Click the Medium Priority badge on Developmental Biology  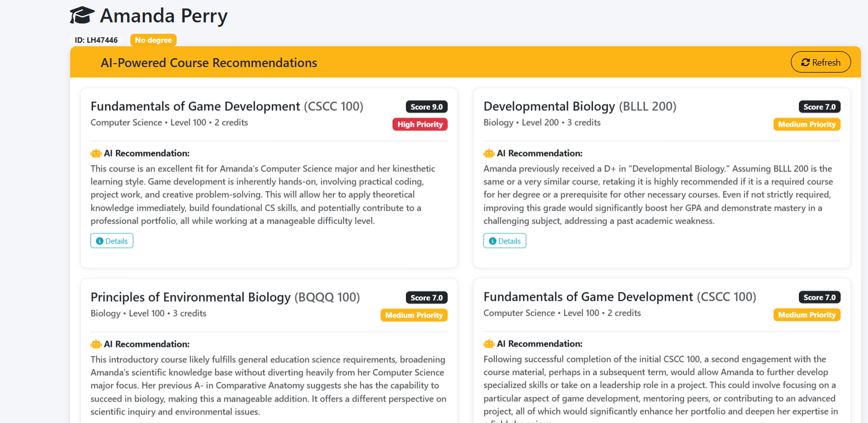806,124
